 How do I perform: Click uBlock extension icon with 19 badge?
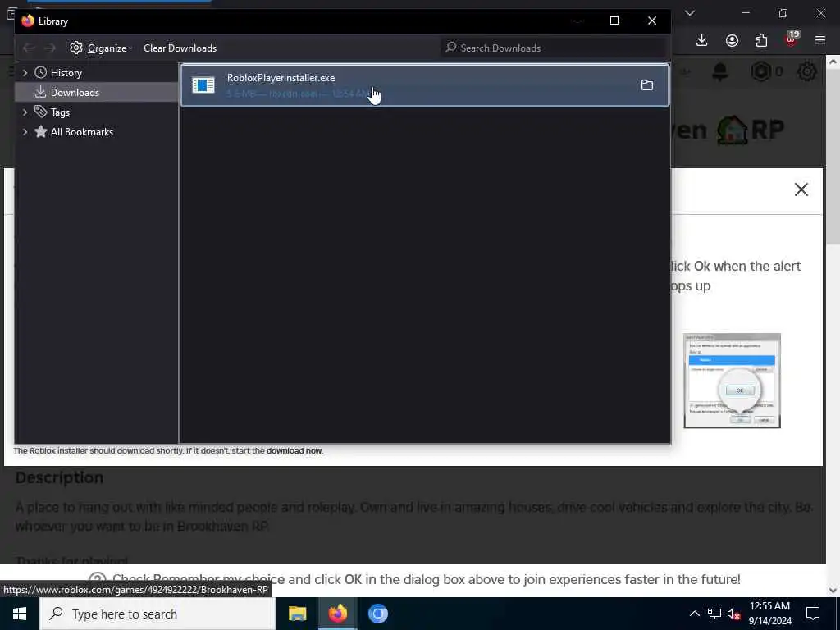tap(792, 39)
